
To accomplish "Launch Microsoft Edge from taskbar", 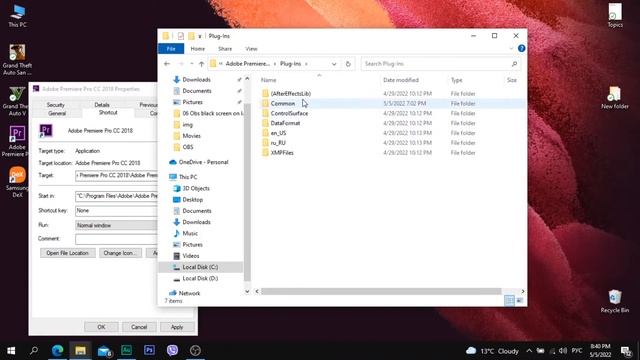I will 58,350.
